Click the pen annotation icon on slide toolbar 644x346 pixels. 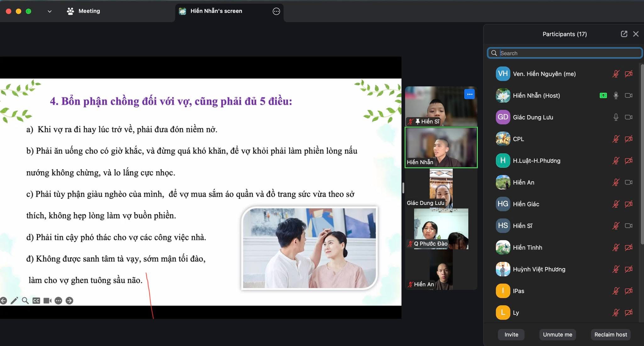14,301
